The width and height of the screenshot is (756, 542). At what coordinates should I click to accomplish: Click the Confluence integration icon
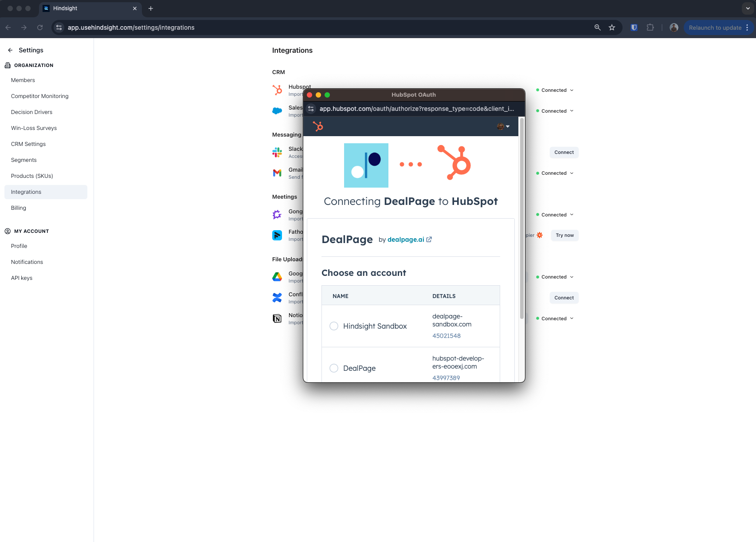pyautogui.click(x=277, y=298)
